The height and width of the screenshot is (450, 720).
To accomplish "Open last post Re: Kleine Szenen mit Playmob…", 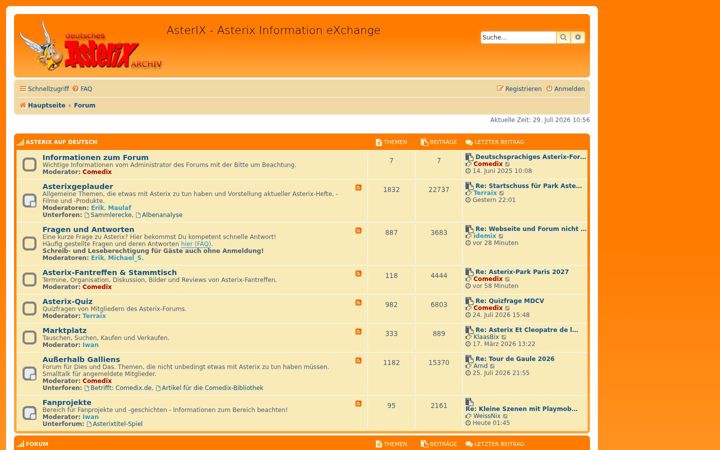I will (522, 409).
